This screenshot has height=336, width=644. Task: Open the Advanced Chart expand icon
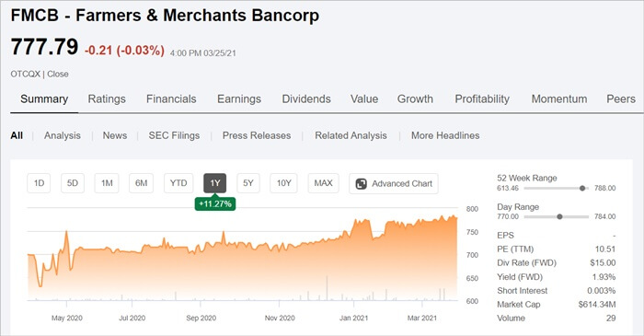361,183
